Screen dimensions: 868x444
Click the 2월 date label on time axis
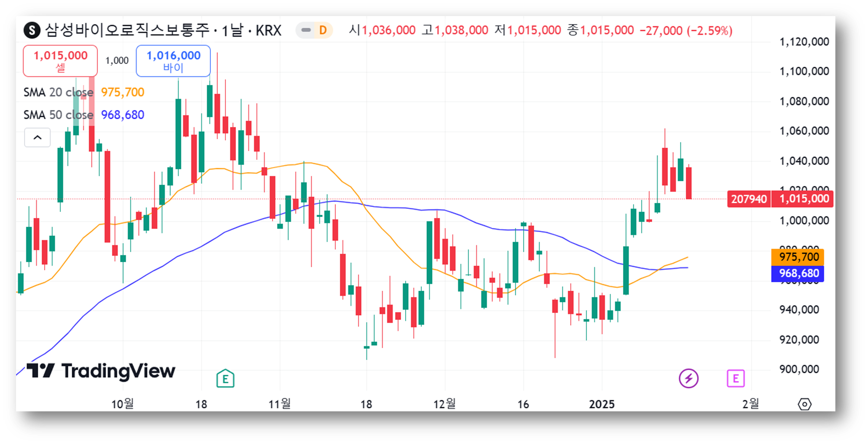point(751,404)
